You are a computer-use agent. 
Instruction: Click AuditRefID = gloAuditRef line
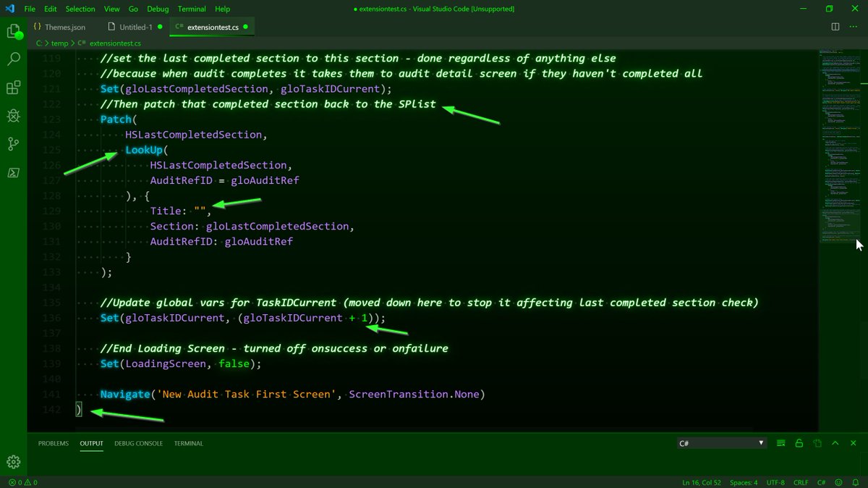pos(224,180)
